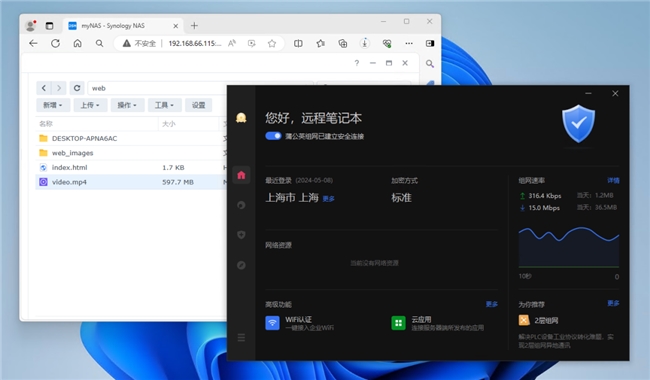This screenshot has width=650, height=380.
Task: Click the browser favorites star icon
Action: tap(272, 44)
